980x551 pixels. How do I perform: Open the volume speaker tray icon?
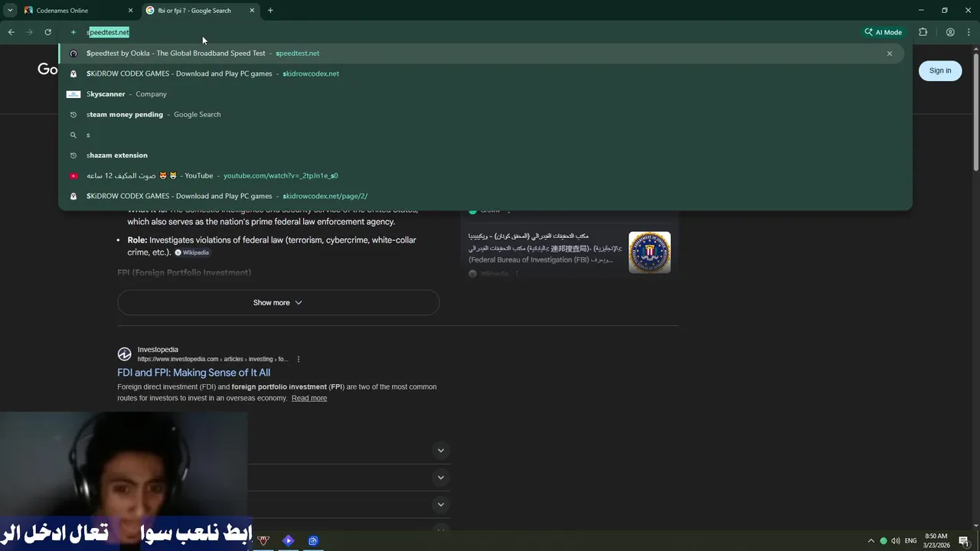click(896, 540)
